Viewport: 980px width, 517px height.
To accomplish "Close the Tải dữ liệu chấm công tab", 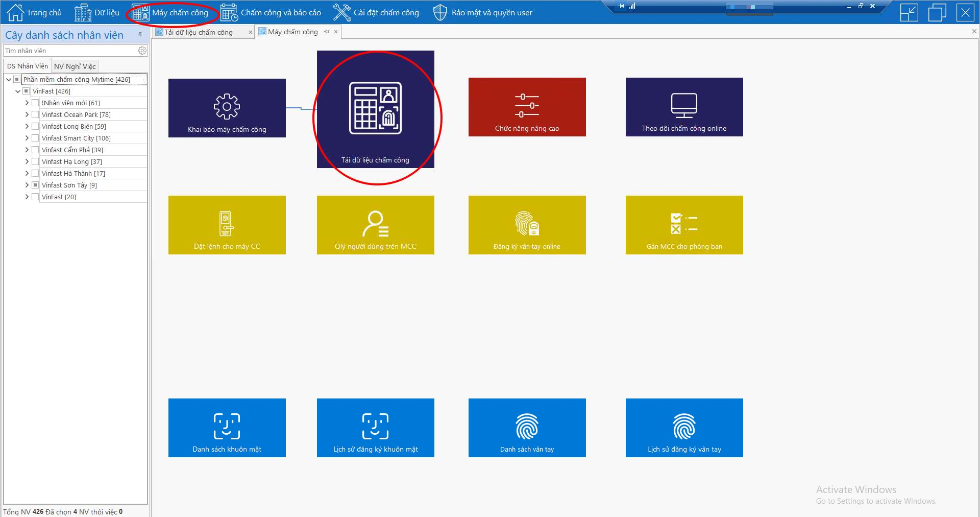I will tap(250, 32).
